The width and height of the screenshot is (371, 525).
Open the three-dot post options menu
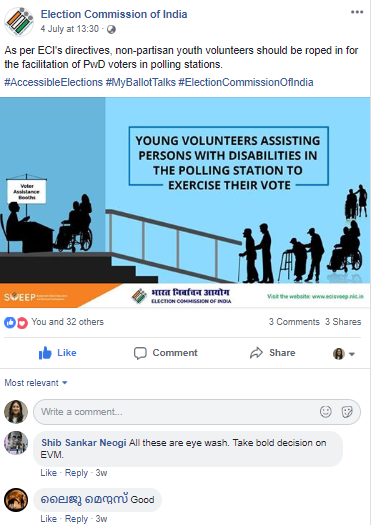357,12
